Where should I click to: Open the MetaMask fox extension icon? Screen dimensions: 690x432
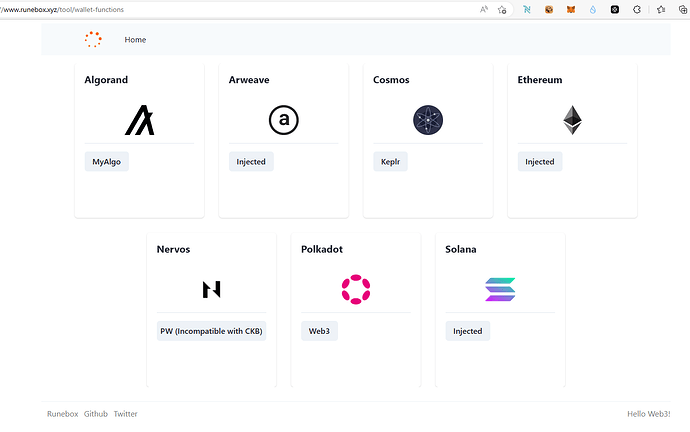pyautogui.click(x=571, y=9)
